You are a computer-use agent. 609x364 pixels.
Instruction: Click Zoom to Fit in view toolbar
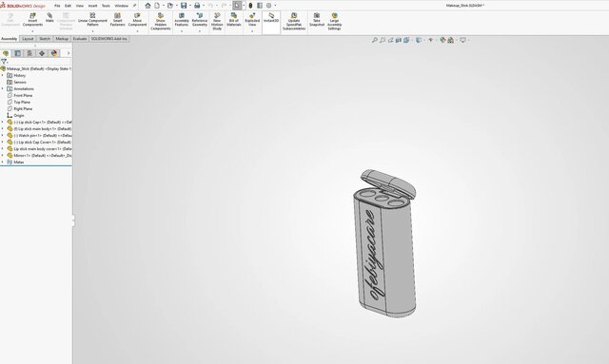click(x=374, y=40)
